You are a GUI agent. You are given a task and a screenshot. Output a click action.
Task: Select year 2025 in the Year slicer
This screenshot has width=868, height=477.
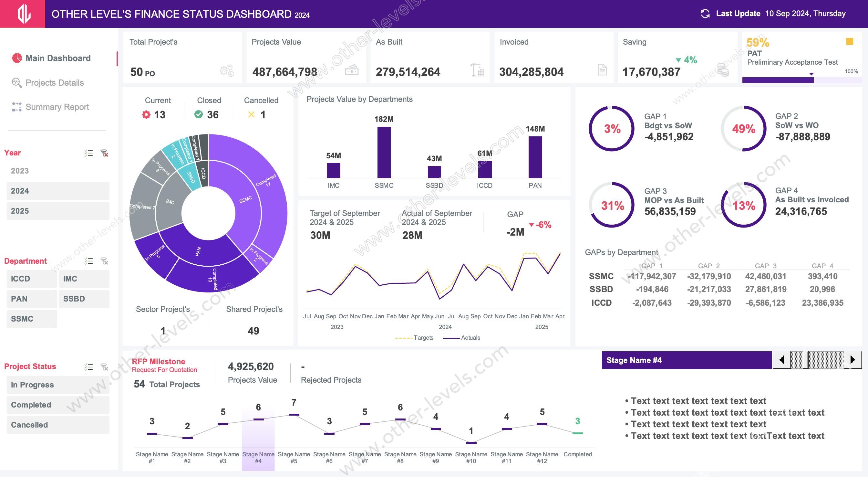pyautogui.click(x=58, y=211)
